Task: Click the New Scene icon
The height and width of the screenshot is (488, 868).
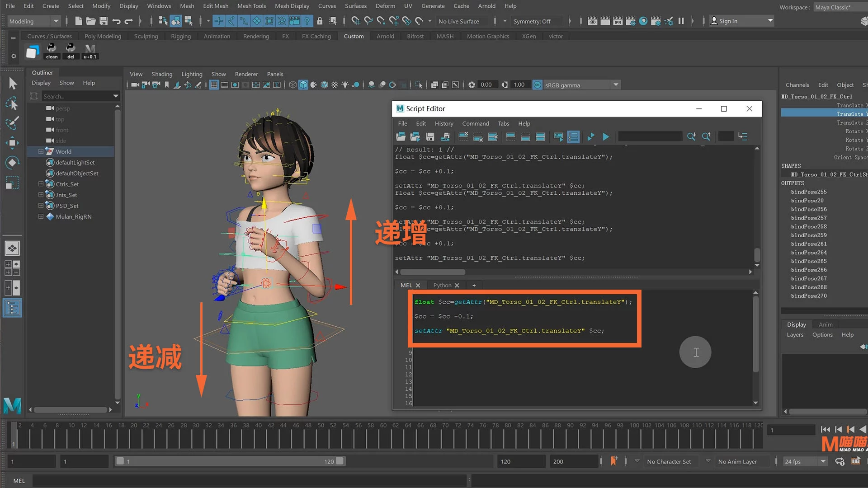Action: 78,21
